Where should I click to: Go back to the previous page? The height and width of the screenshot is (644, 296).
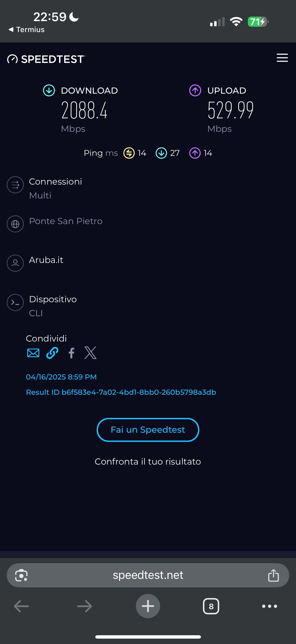click(22, 606)
